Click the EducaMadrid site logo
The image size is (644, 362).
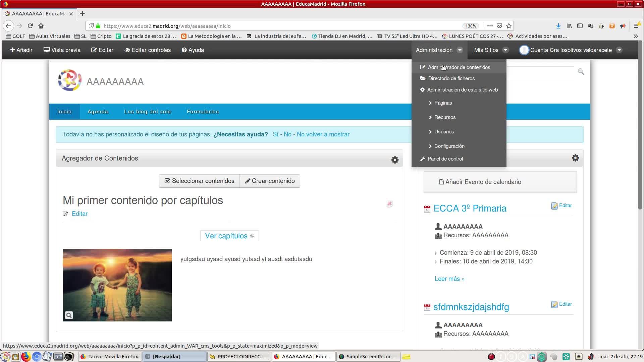pyautogui.click(x=69, y=80)
